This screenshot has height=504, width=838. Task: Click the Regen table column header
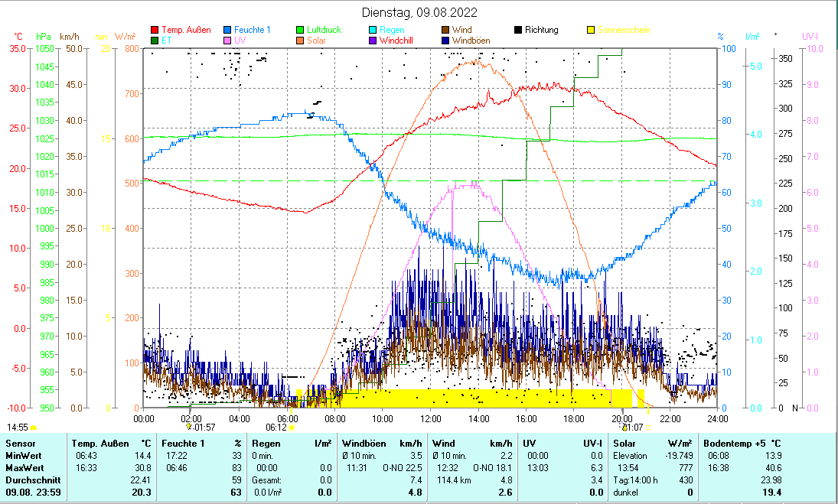pos(266,444)
